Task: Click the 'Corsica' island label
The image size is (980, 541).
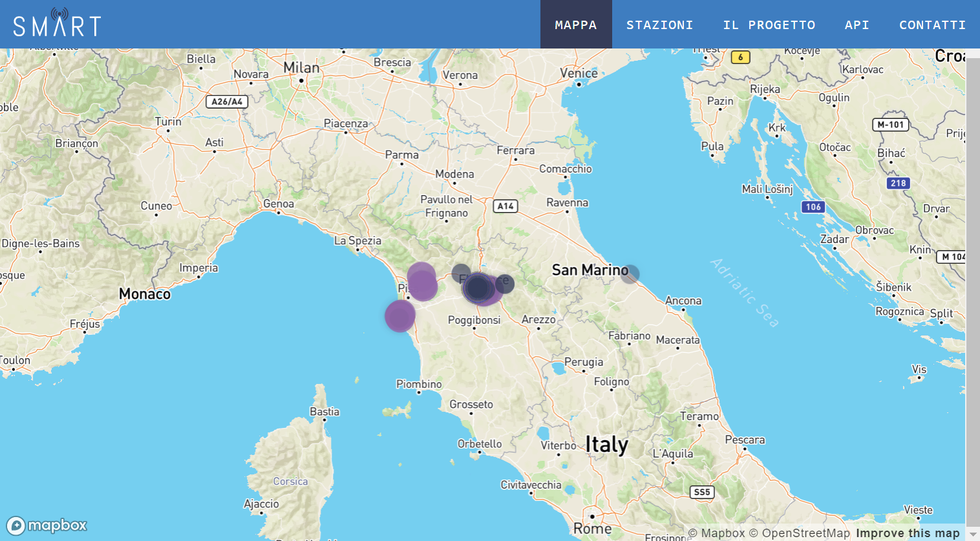Action: 290,482
